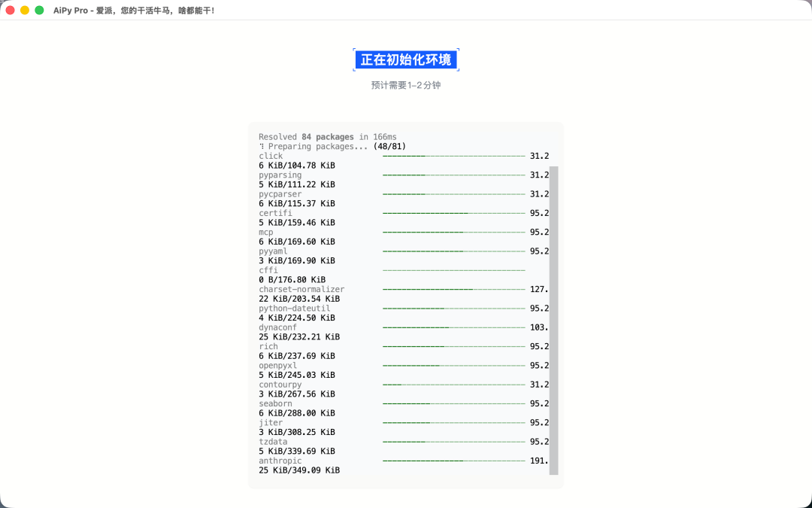This screenshot has width=812, height=508.
Task: Click the mcp package name
Action: (x=265, y=233)
